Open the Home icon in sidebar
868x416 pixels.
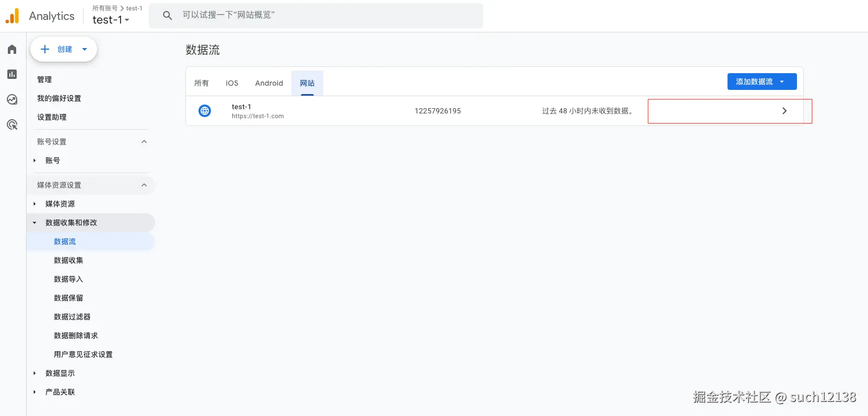tap(12, 49)
